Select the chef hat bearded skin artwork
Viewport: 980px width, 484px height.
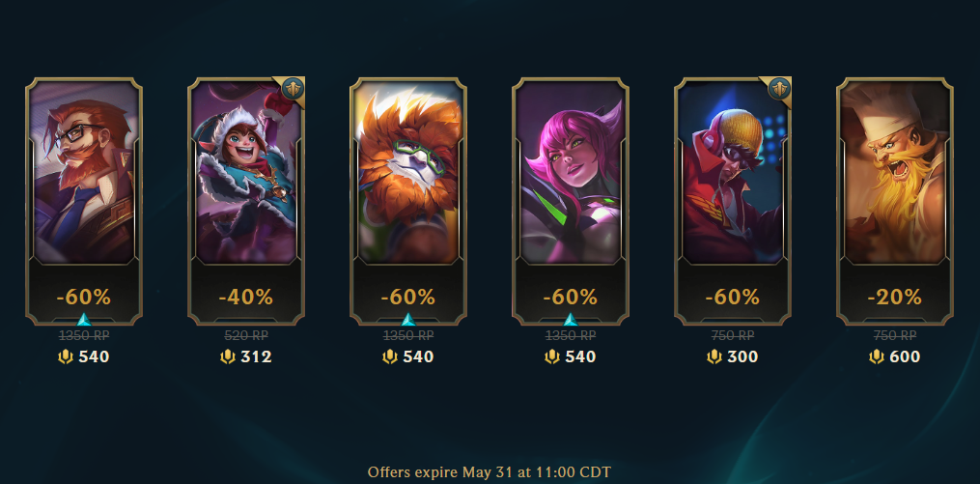(x=894, y=171)
